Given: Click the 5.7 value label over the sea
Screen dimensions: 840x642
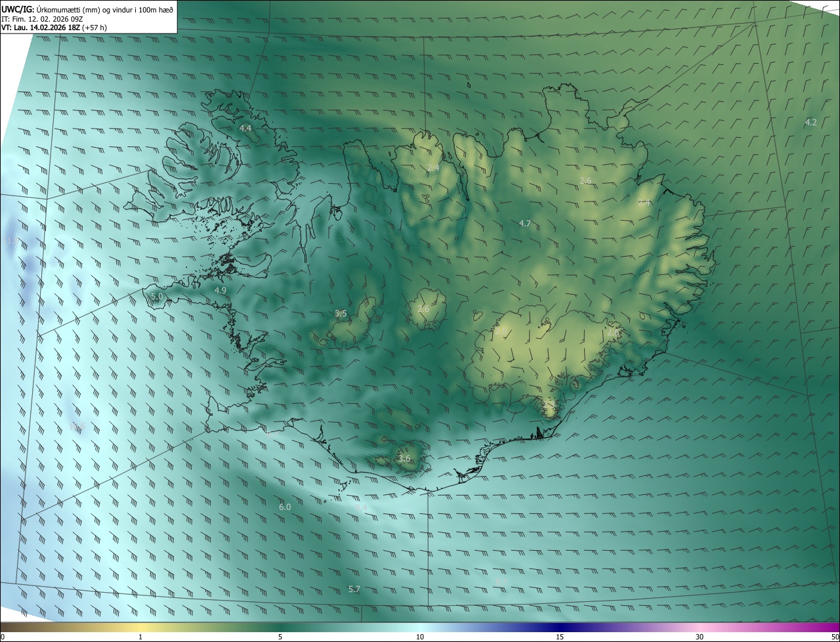Looking at the screenshot, I should click(354, 589).
